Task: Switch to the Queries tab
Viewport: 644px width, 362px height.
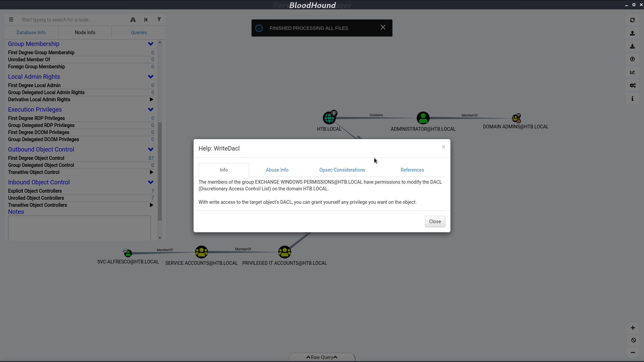Action: click(x=139, y=33)
